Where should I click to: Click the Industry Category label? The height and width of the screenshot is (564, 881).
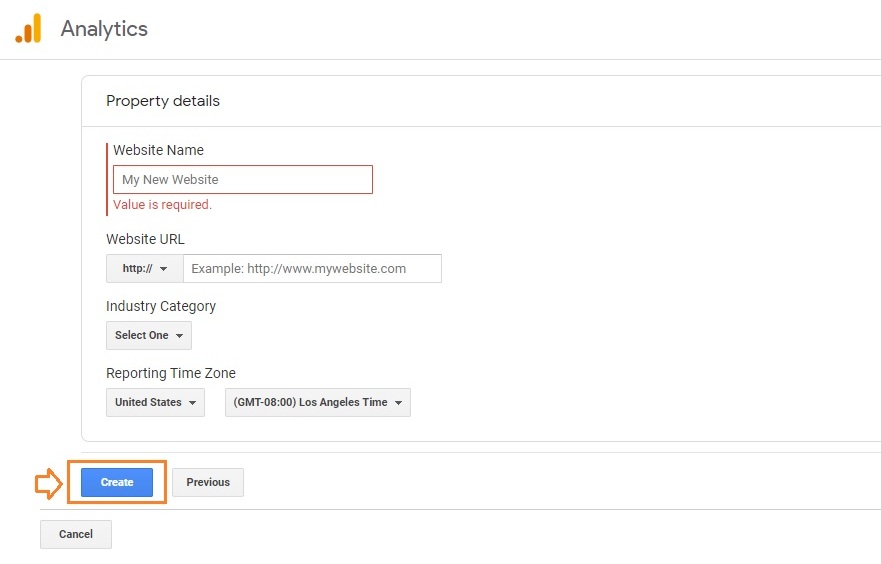point(161,306)
